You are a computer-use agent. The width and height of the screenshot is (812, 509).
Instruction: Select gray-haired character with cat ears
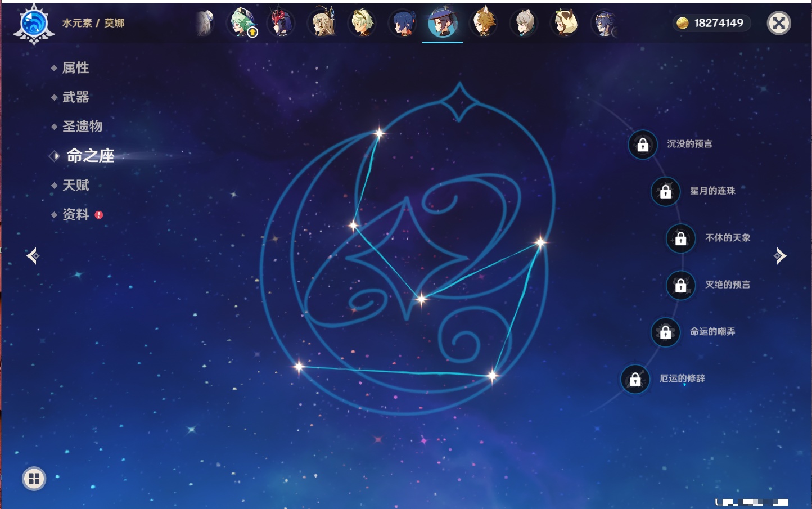point(524,23)
